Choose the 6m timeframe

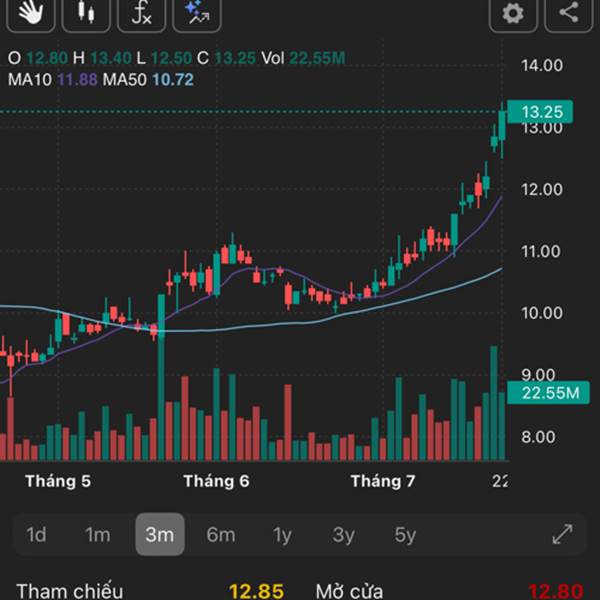[x=221, y=535]
